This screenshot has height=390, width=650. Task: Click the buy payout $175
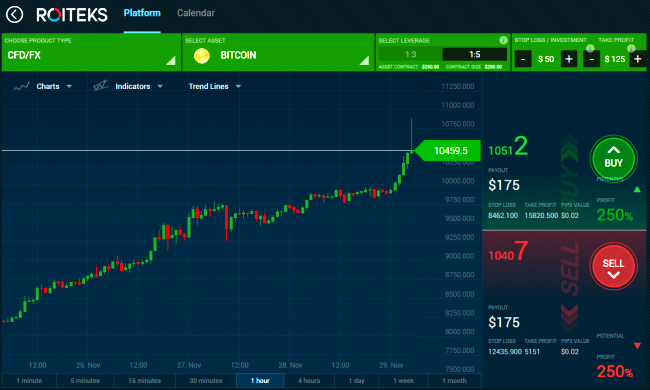(x=504, y=185)
